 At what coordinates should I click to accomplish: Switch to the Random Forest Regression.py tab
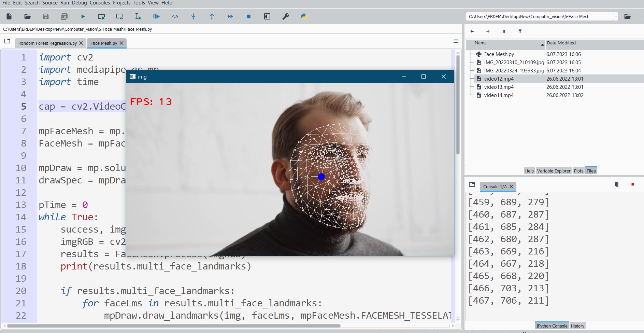48,43
